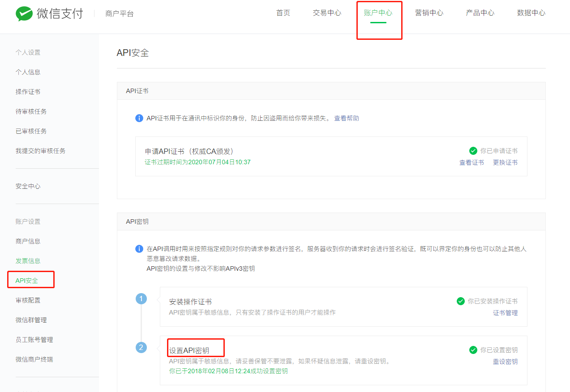The image size is (570, 392).
Task: Click the 重设密钥 link
Action: pyautogui.click(x=505, y=362)
